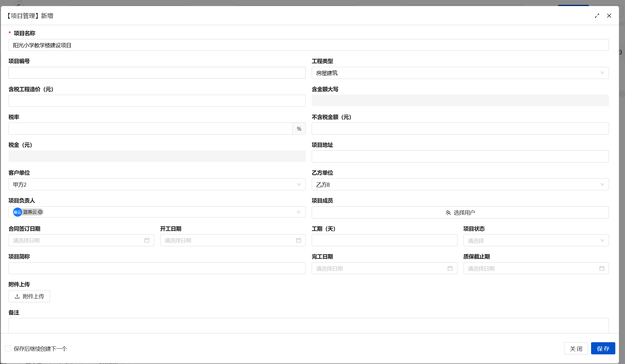Expand the 工程类型 dropdown

tap(460, 73)
